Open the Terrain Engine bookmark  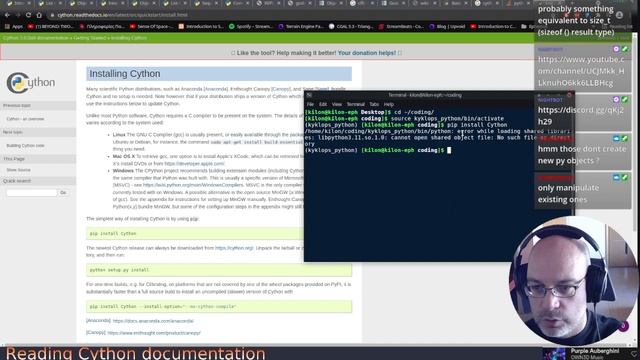[x=301, y=27]
